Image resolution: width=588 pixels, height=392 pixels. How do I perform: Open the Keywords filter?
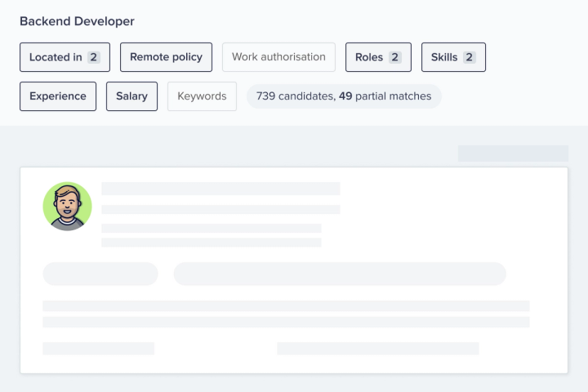point(203,96)
